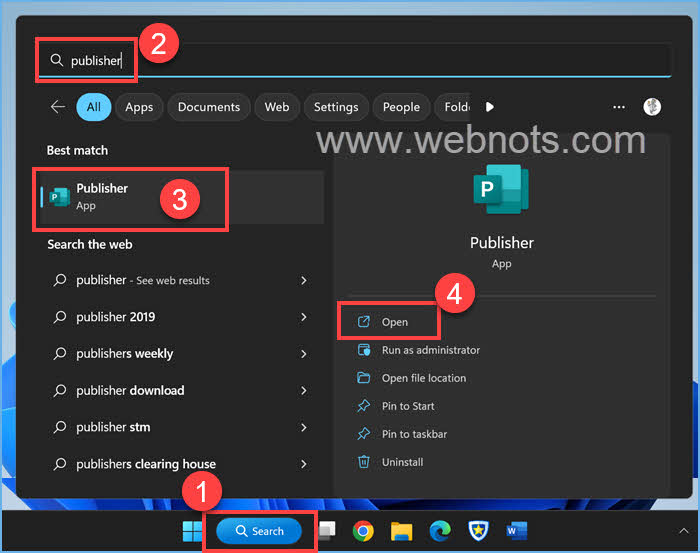Expand the chevron for 'publishers clearing house'

pyautogui.click(x=304, y=464)
